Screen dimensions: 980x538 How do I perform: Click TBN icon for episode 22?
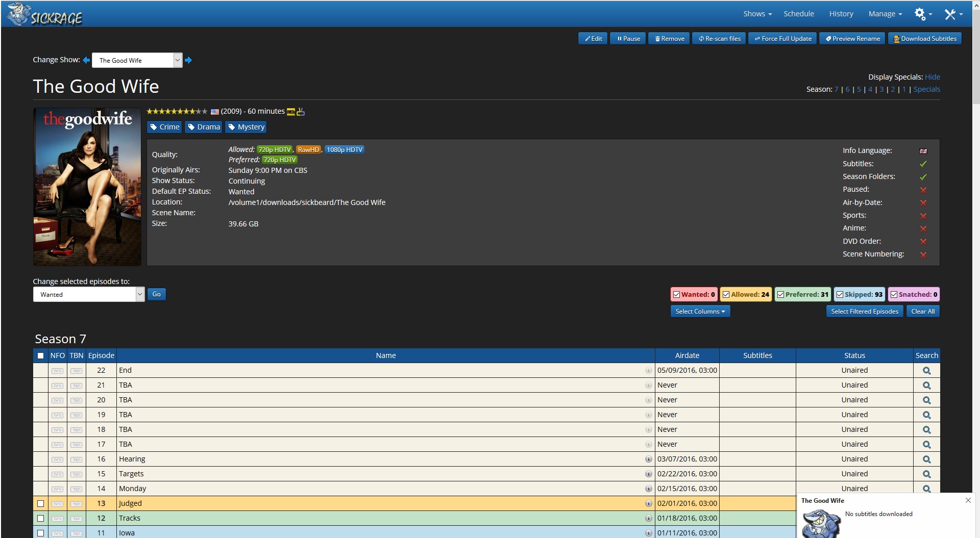click(x=76, y=371)
